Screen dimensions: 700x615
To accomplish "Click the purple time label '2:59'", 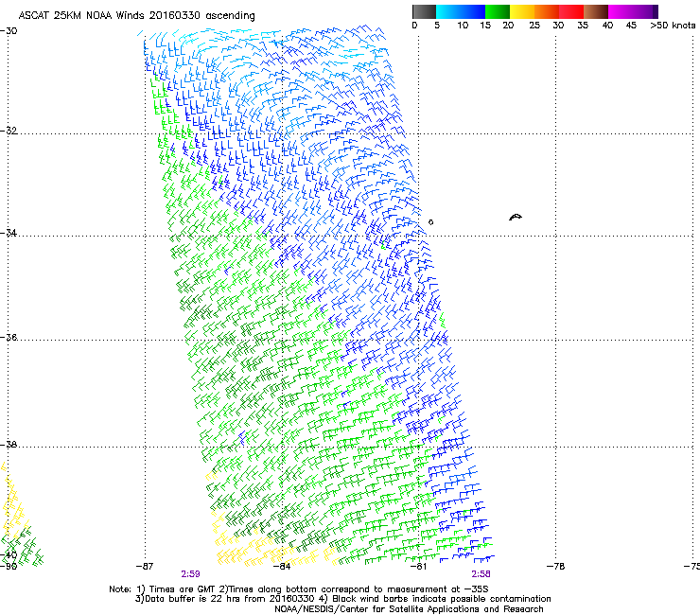I will pyautogui.click(x=191, y=574).
